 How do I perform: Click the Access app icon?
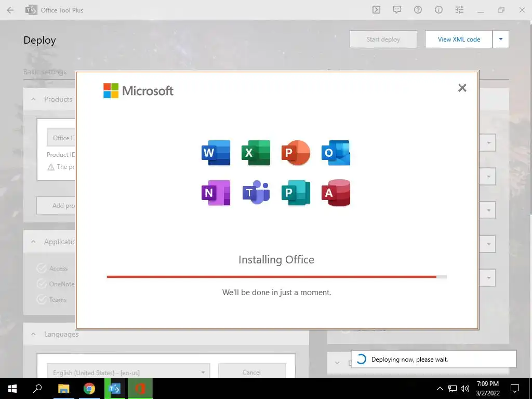336,193
